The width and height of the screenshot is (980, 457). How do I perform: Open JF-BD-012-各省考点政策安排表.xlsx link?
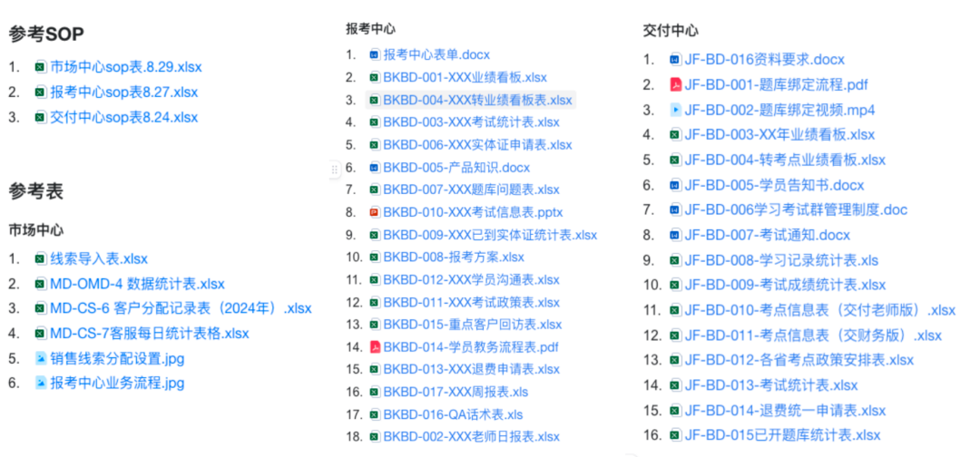click(799, 360)
